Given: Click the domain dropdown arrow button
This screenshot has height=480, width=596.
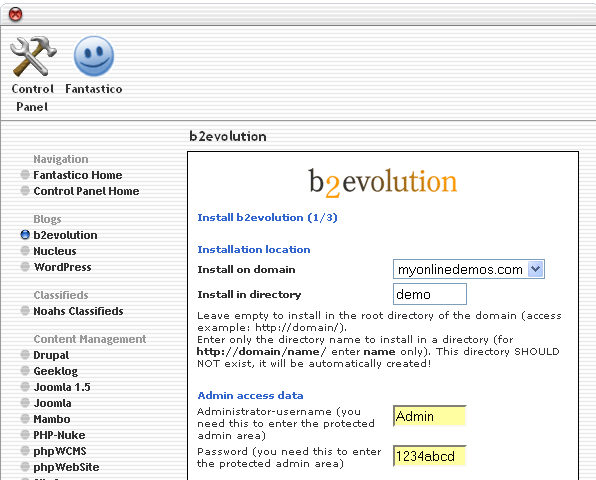Looking at the screenshot, I should coord(536,269).
